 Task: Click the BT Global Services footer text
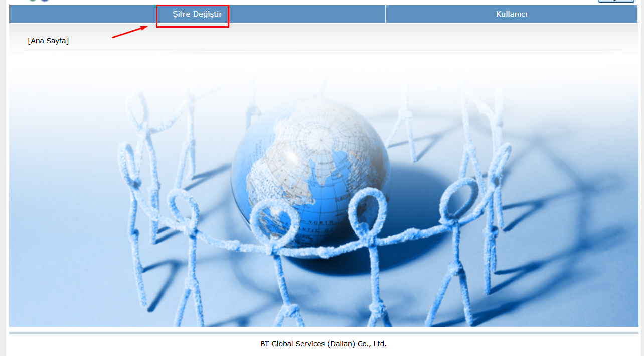(323, 344)
